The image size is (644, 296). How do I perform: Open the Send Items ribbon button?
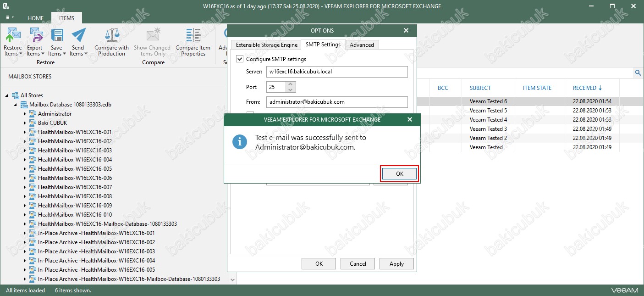(78, 42)
